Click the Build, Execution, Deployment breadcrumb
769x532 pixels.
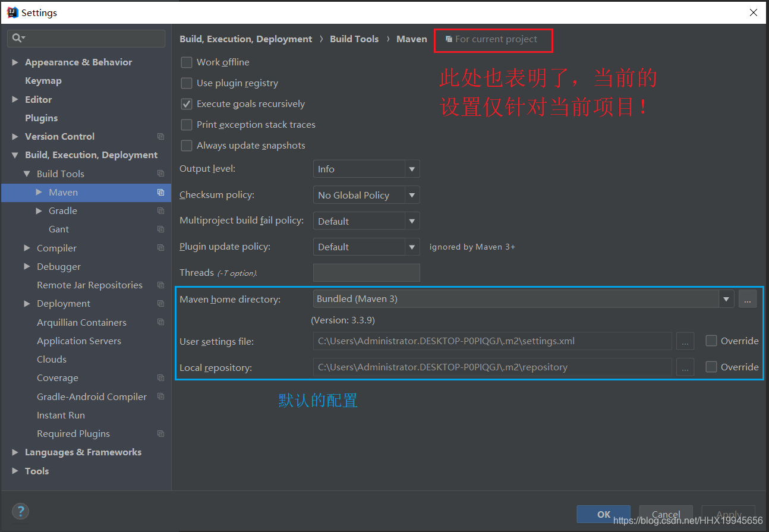tap(246, 39)
